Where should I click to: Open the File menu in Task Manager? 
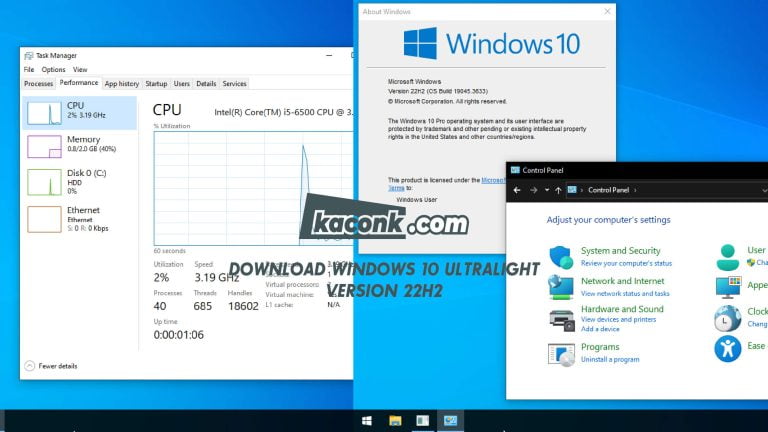pos(29,70)
